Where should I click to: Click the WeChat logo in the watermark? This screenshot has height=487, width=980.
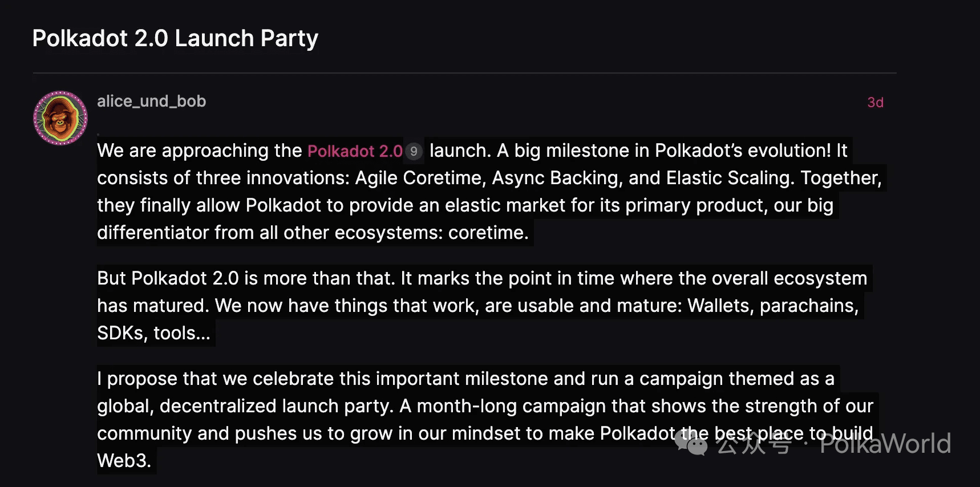[691, 443]
